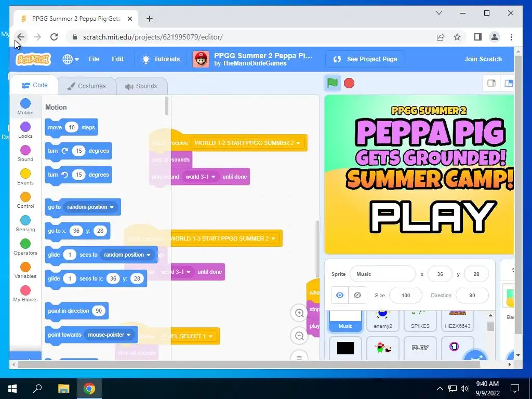Zoom out on the code workspace
The width and height of the screenshot is (532, 399).
tap(299, 336)
